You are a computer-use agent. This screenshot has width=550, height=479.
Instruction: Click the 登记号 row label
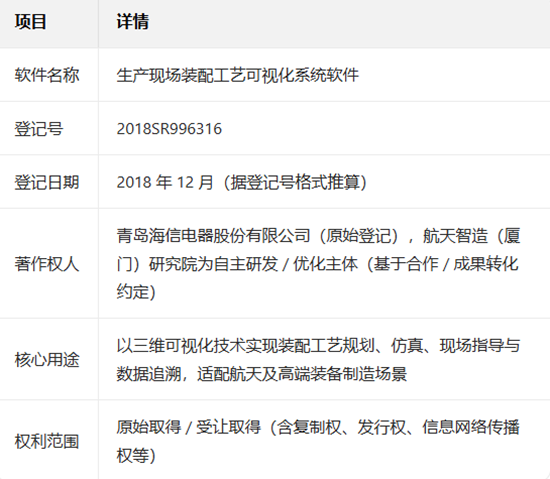tap(39, 129)
